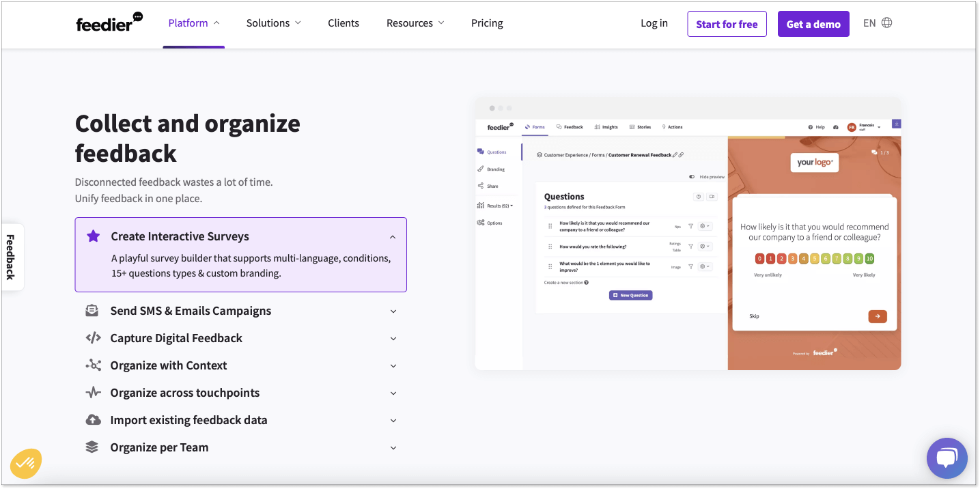Click the pencil edit icon after Customer Renewal Feedback
The height and width of the screenshot is (489, 980).
pyautogui.click(x=675, y=155)
